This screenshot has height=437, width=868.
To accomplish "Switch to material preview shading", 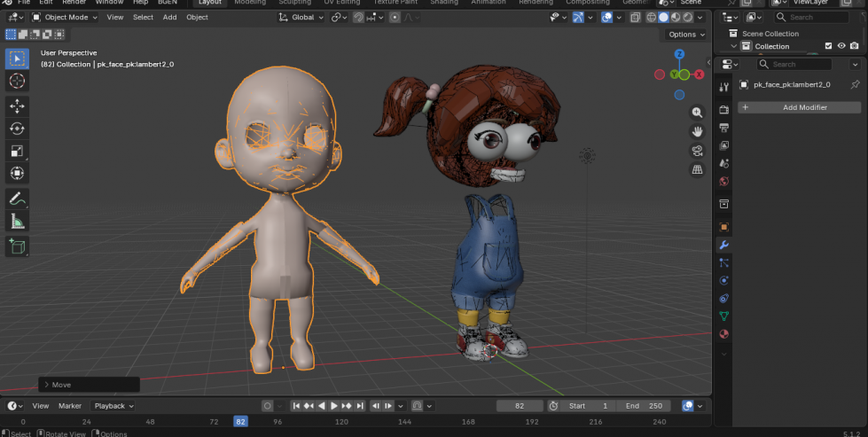I will click(676, 17).
